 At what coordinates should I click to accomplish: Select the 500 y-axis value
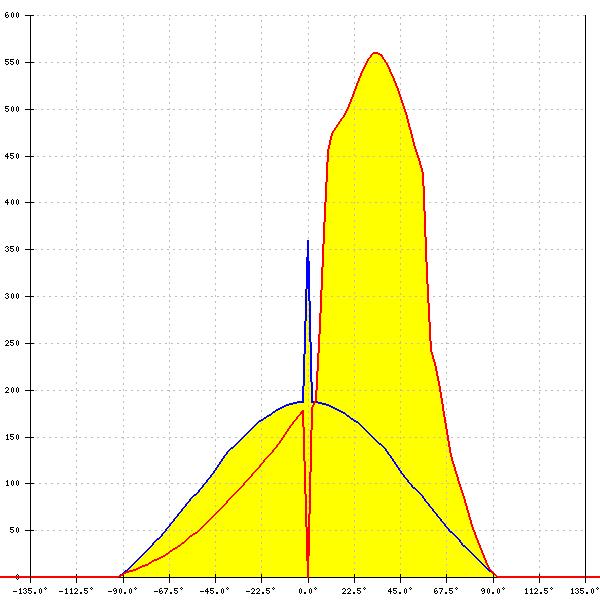[12, 109]
